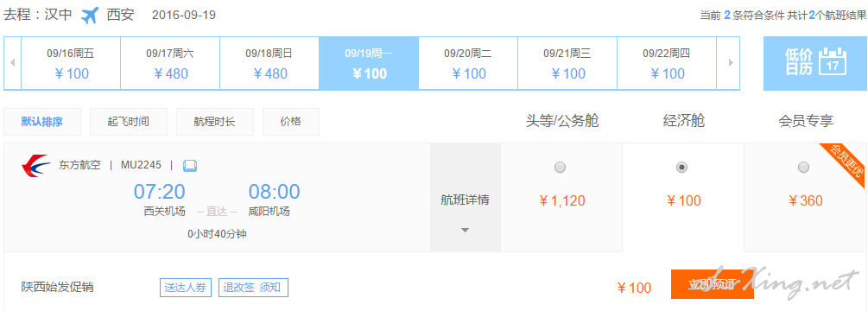
Task: Show earlier dates with left arrow
Action: pos(12,63)
